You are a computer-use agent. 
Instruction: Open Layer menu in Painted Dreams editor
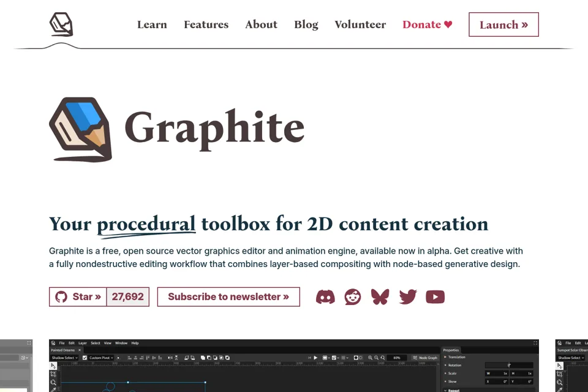tap(83, 343)
